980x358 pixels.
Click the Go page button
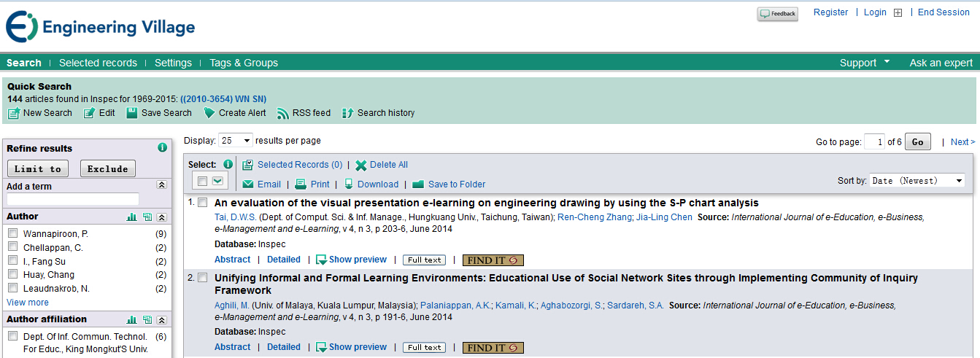(917, 142)
